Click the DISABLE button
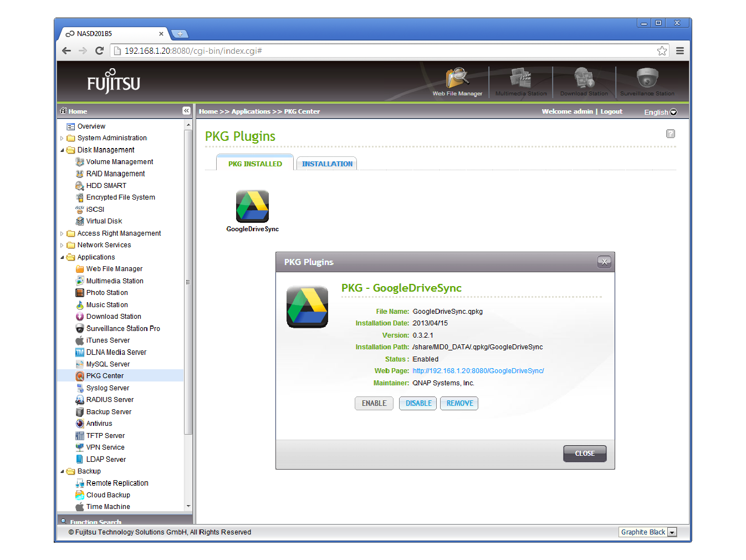The height and width of the screenshot is (560, 746). (418, 404)
